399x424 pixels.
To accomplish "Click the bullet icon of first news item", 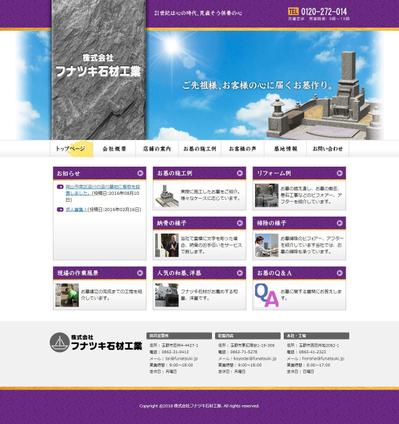I will (60, 187).
